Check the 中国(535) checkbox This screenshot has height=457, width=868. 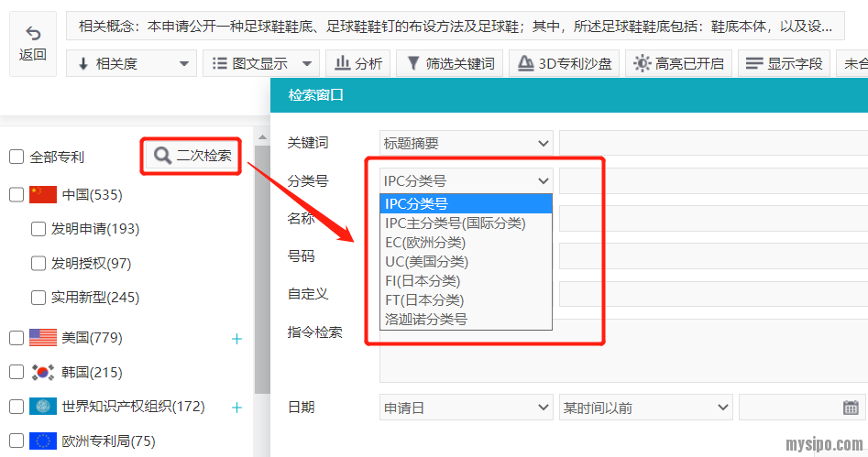coord(16,194)
